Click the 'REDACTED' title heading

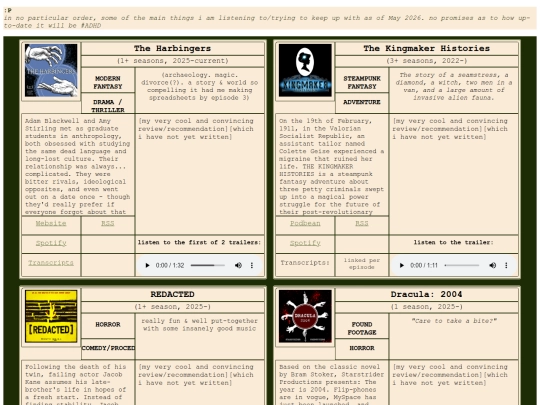pos(173,294)
